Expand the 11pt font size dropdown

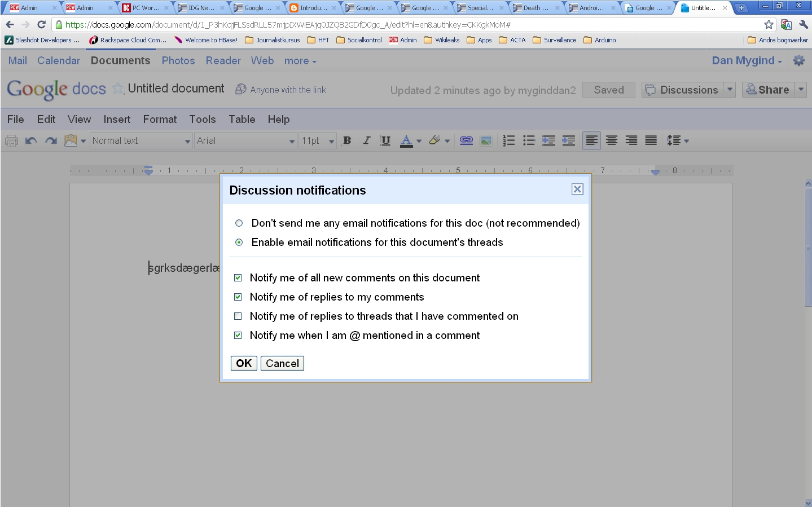318,141
